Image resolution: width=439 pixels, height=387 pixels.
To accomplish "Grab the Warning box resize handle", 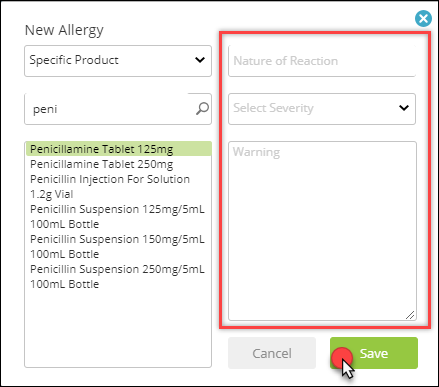I will (x=410, y=315).
